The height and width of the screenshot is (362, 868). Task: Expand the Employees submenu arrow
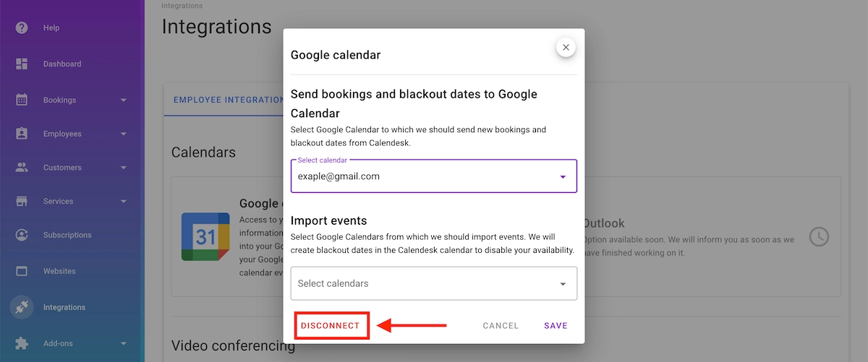(124, 134)
